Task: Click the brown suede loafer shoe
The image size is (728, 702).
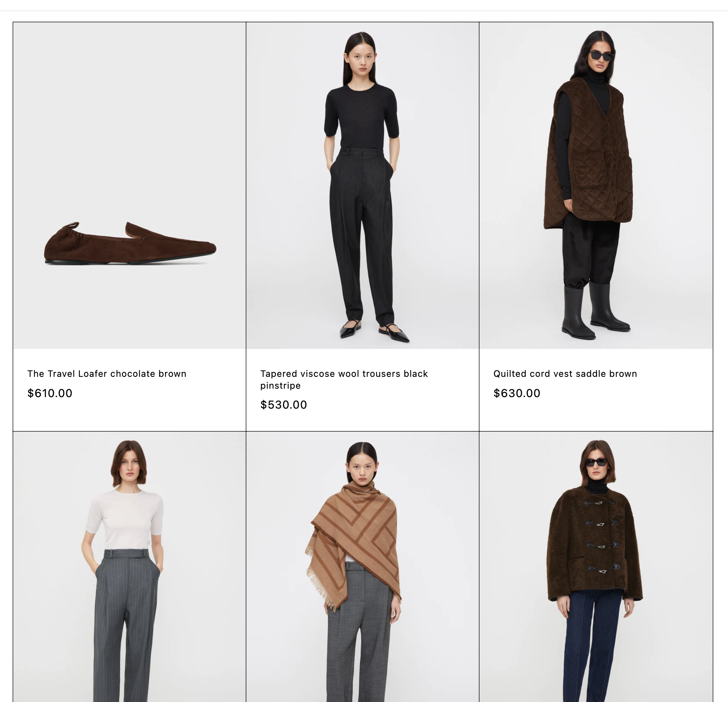Action: (x=130, y=243)
